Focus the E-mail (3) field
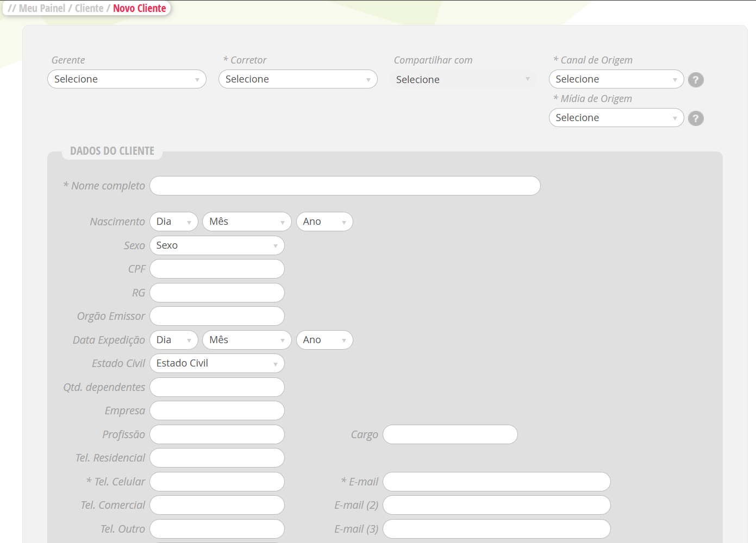 [497, 529]
